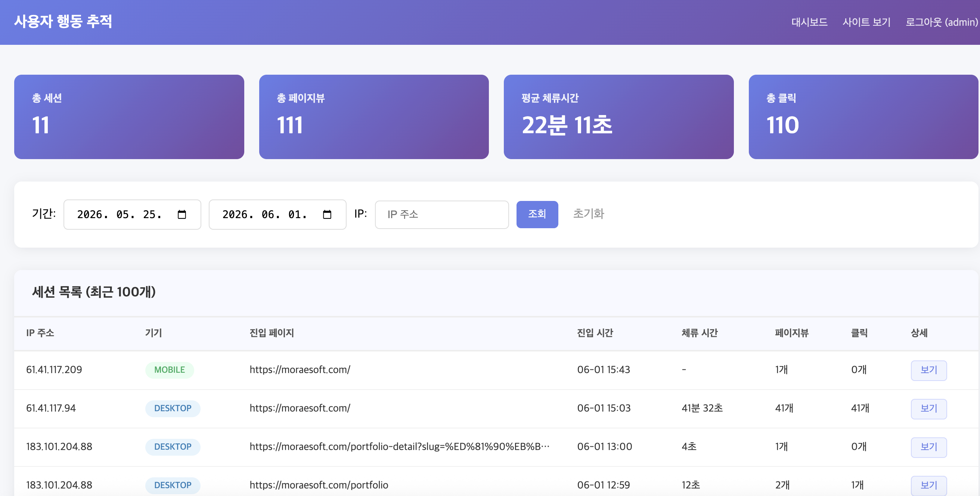Select the 총 페이지뷰 stat card
This screenshot has width=980, height=496.
coord(373,117)
